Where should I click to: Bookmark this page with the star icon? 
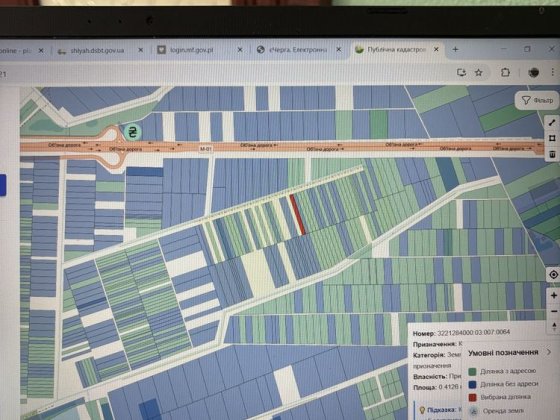[x=479, y=72]
